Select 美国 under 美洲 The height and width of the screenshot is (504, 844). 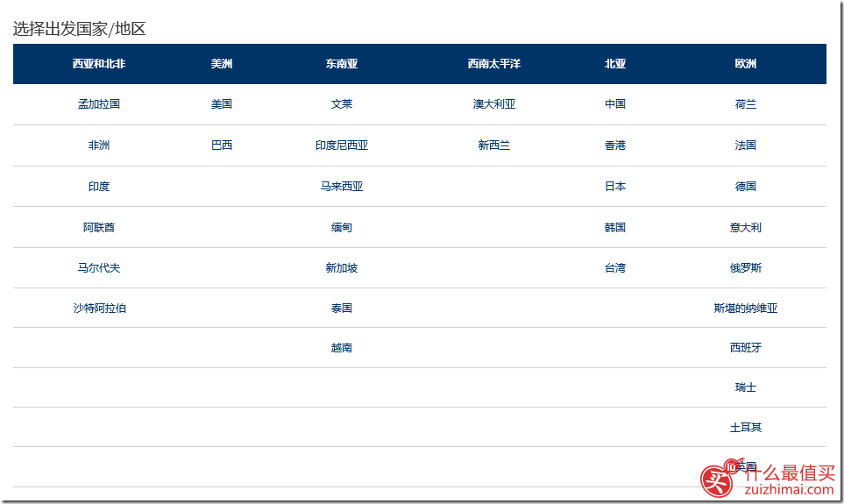[222, 104]
